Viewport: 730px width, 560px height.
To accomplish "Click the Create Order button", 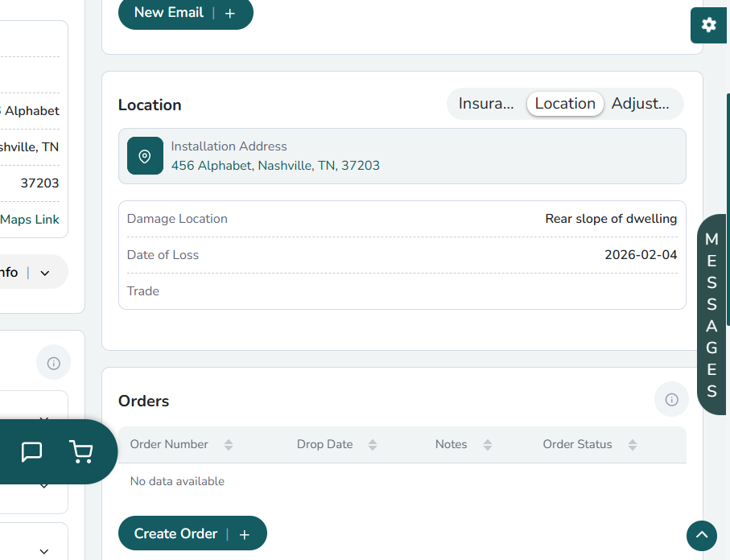I will click(192, 533).
